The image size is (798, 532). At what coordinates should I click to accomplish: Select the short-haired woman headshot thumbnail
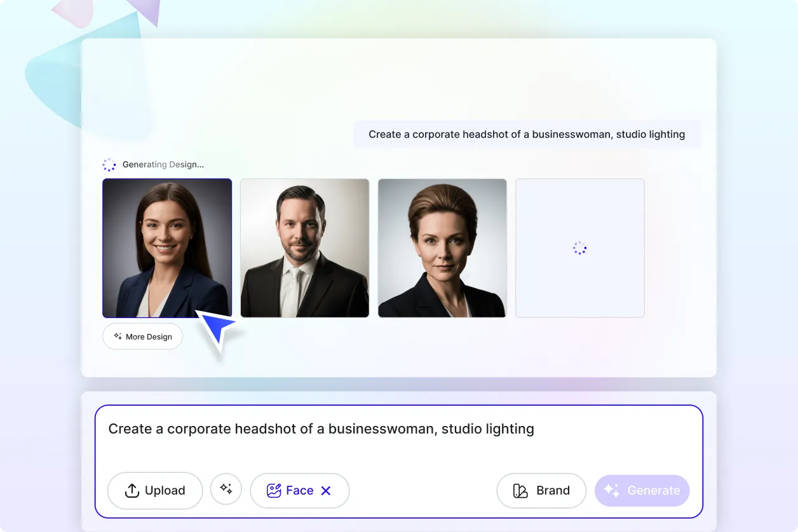click(x=442, y=248)
